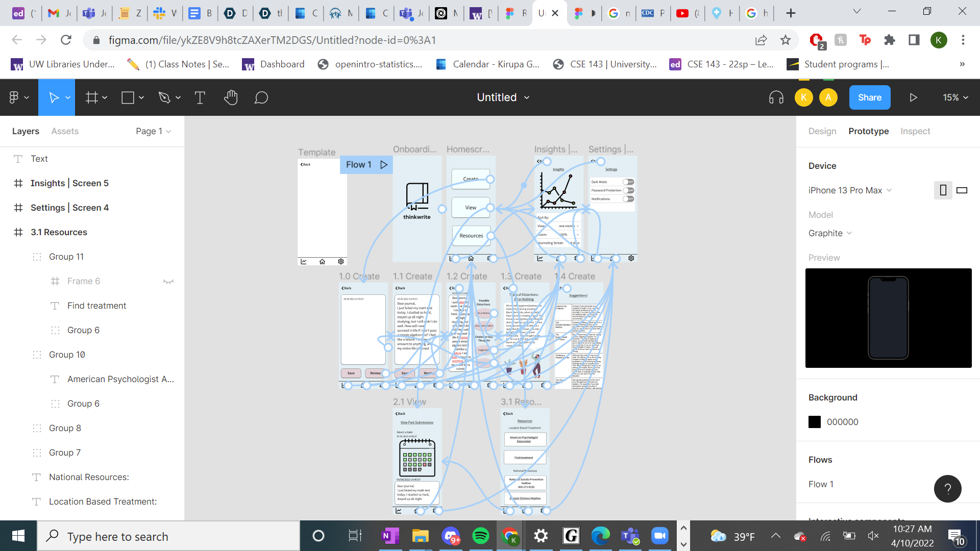This screenshot has width=980, height=551.
Task: Select the Comment tool
Action: (x=261, y=97)
